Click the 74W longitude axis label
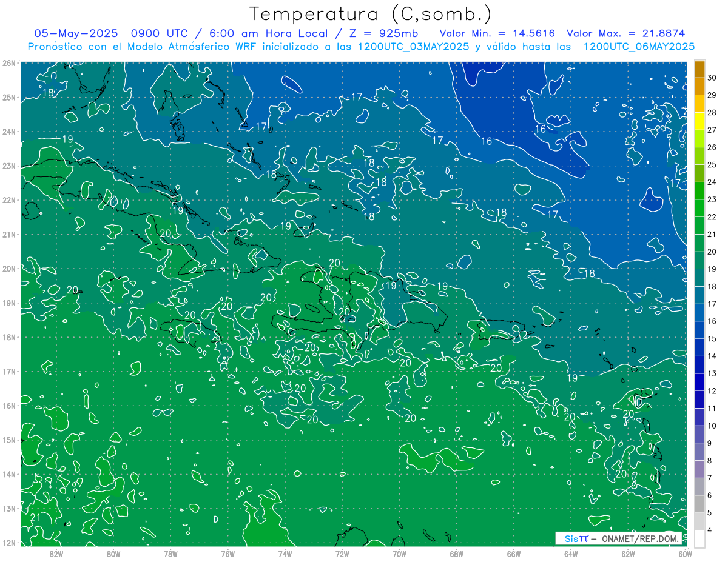Viewport: 728px width, 562px height. pyautogui.click(x=285, y=554)
